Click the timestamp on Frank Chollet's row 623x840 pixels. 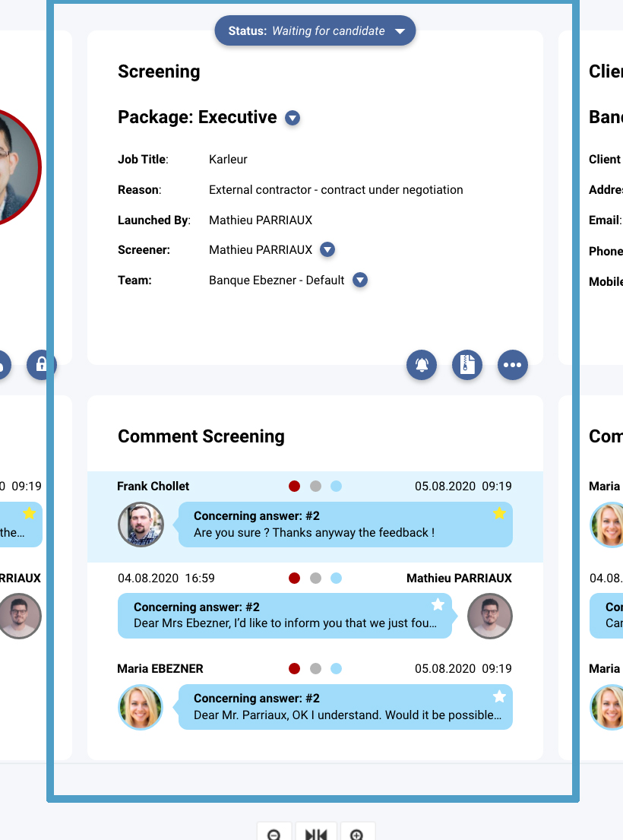[463, 486]
